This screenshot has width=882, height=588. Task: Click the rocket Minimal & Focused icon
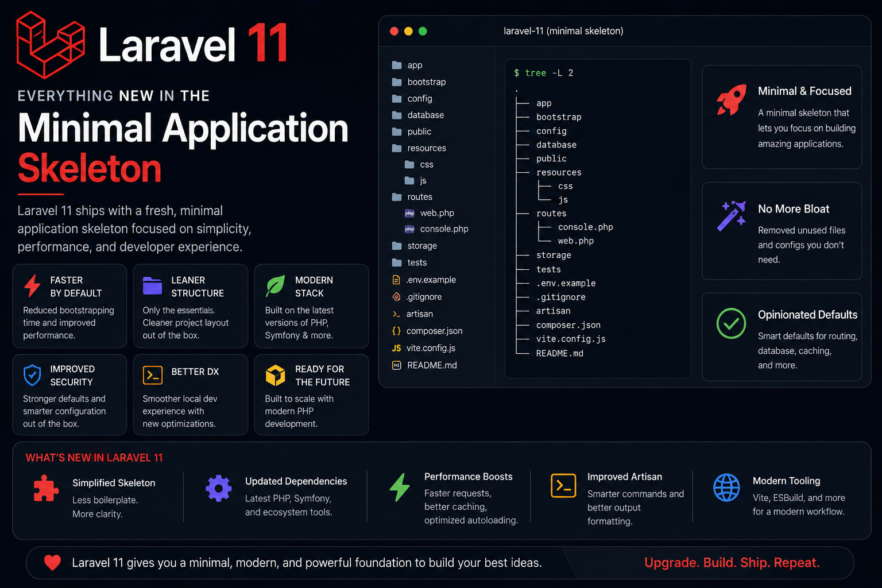pos(732,100)
